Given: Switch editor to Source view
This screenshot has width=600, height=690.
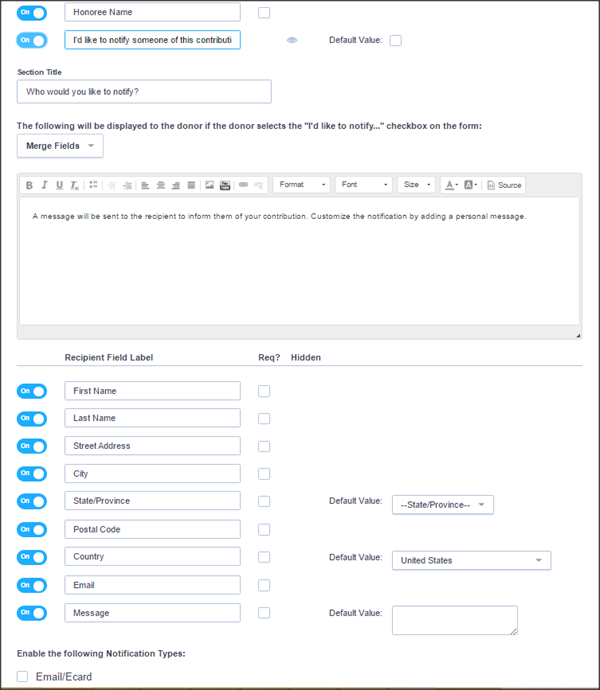Looking at the screenshot, I should click(x=504, y=185).
